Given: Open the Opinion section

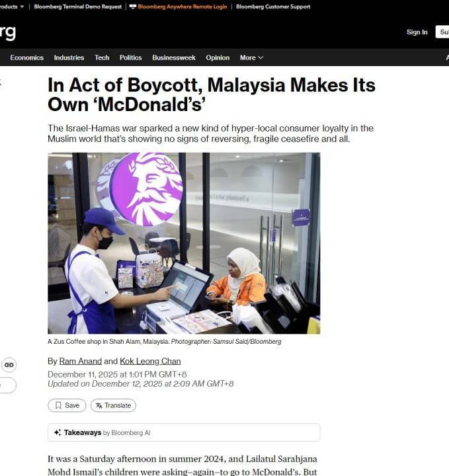Looking at the screenshot, I should 218,58.
